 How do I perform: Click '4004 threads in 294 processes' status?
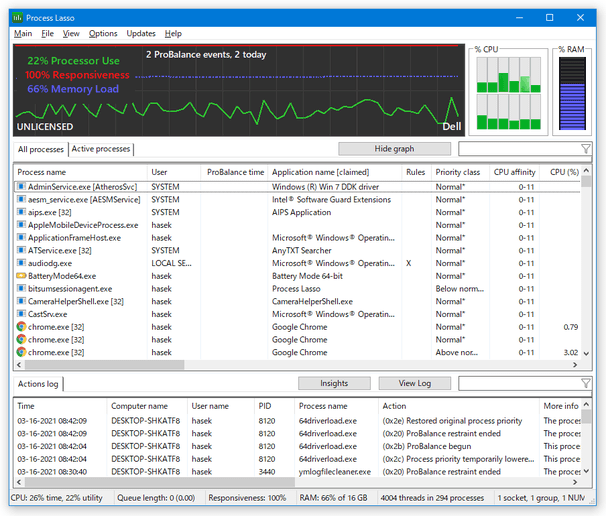click(x=432, y=498)
